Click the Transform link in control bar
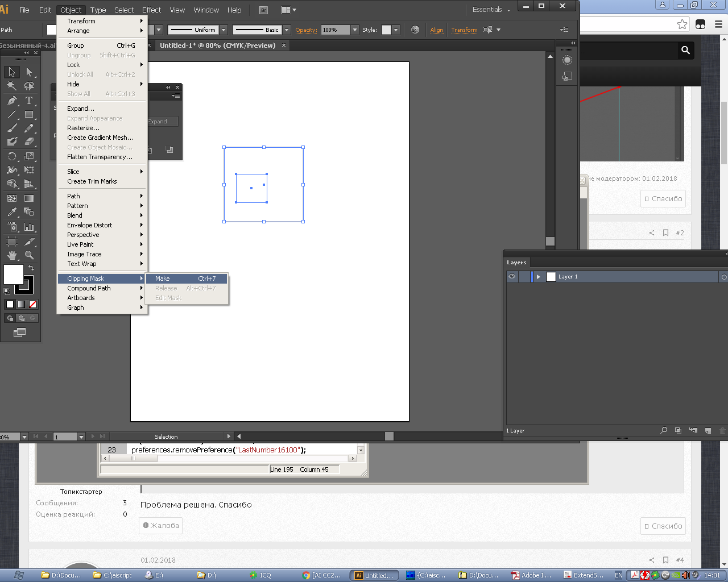 464,30
